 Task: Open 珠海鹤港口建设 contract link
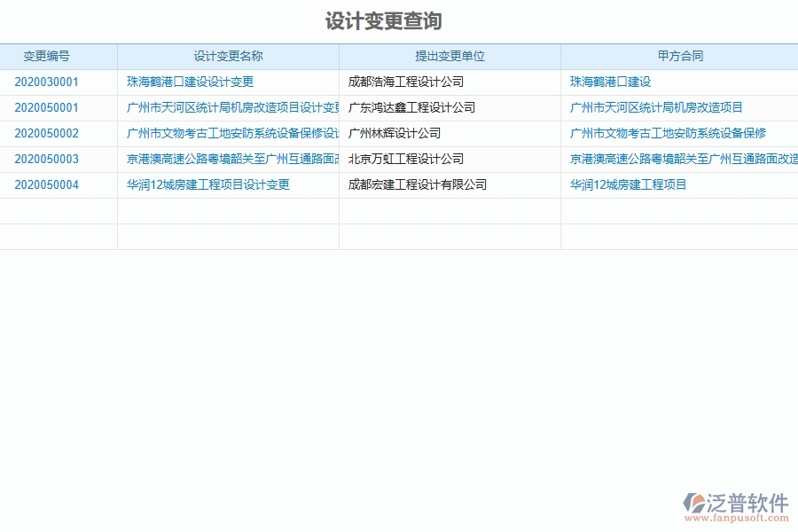pyautogui.click(x=606, y=82)
